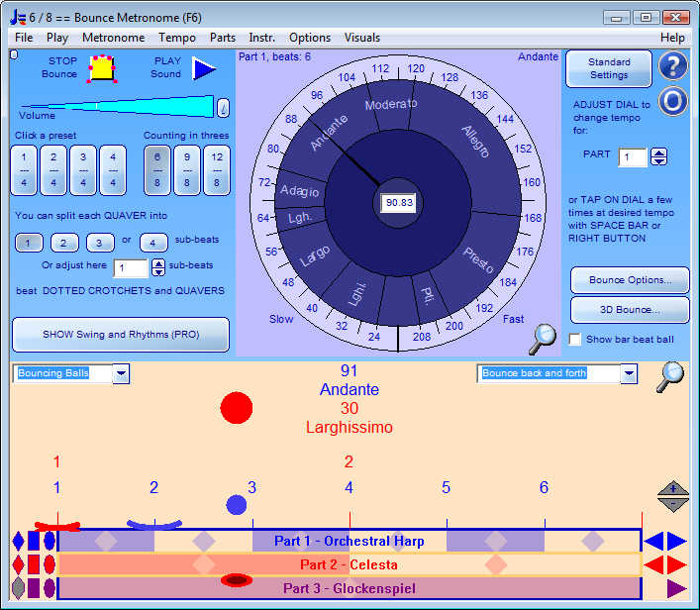The image size is (700, 610).
Task: Choose 3 sub-beats button
Action: (100, 243)
